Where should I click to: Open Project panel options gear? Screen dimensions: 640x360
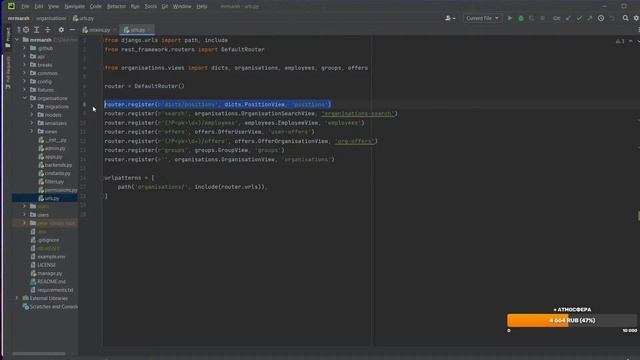[61, 30]
